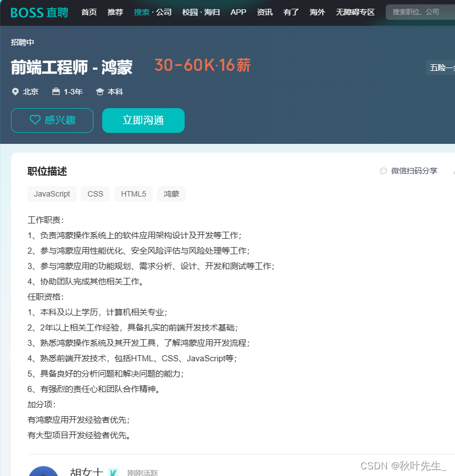
Task: Click the WeChat chat bubble icon
Action: [384, 171]
